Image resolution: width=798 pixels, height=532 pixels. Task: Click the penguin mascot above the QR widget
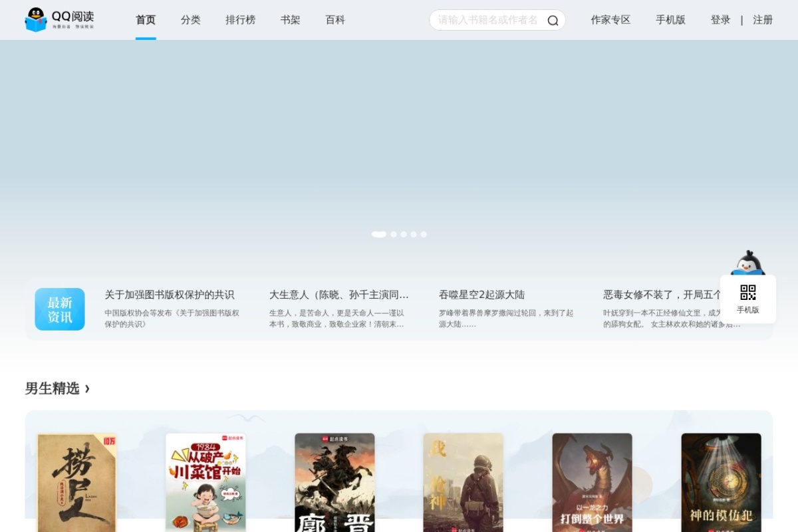[748, 263]
